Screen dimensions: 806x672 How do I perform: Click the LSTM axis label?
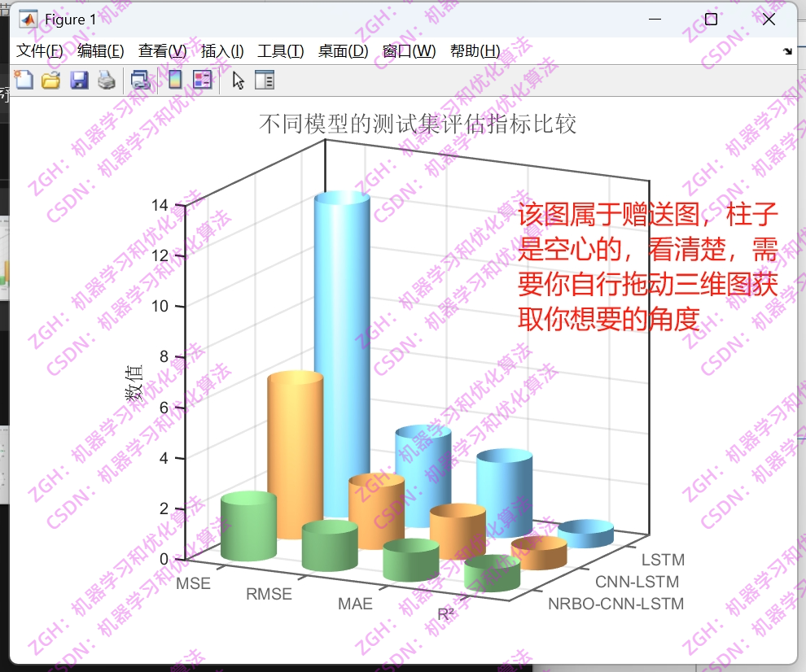(663, 560)
